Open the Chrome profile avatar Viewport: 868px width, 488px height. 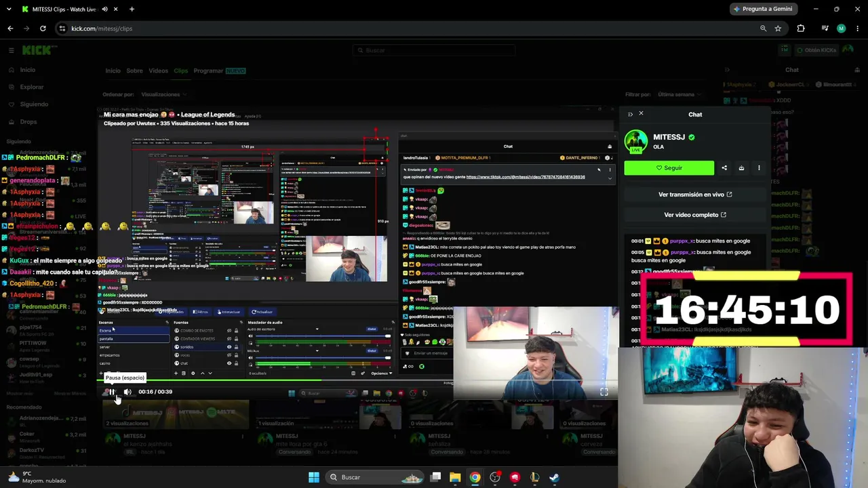(842, 28)
